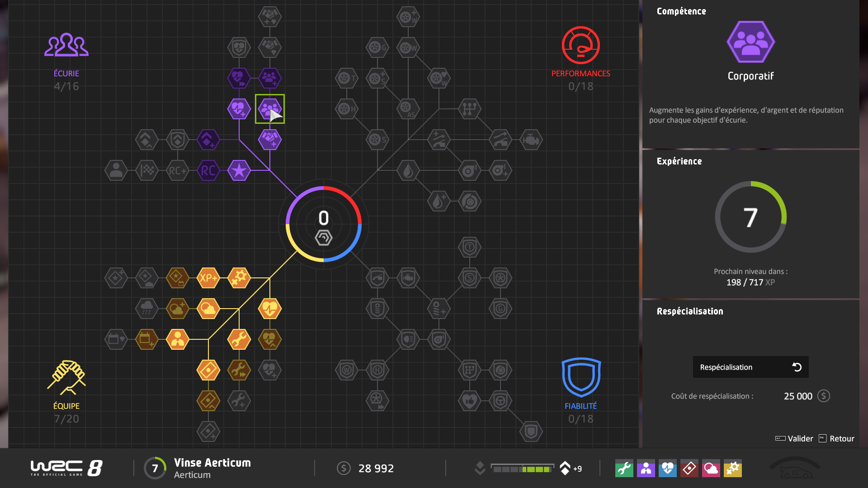
Task: Select the shield T reliability node
Action: (470, 247)
